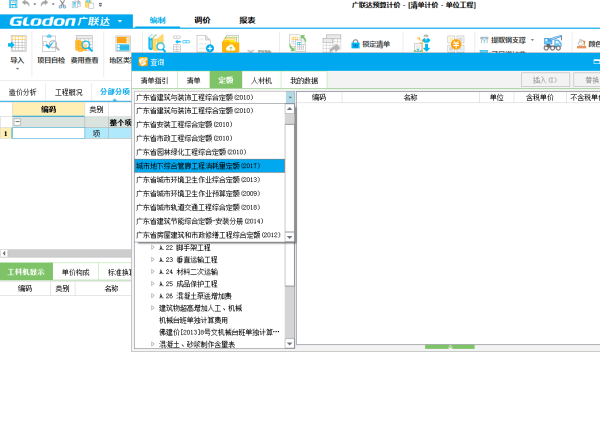Collapse the quota library dropdown arrow

coord(290,97)
